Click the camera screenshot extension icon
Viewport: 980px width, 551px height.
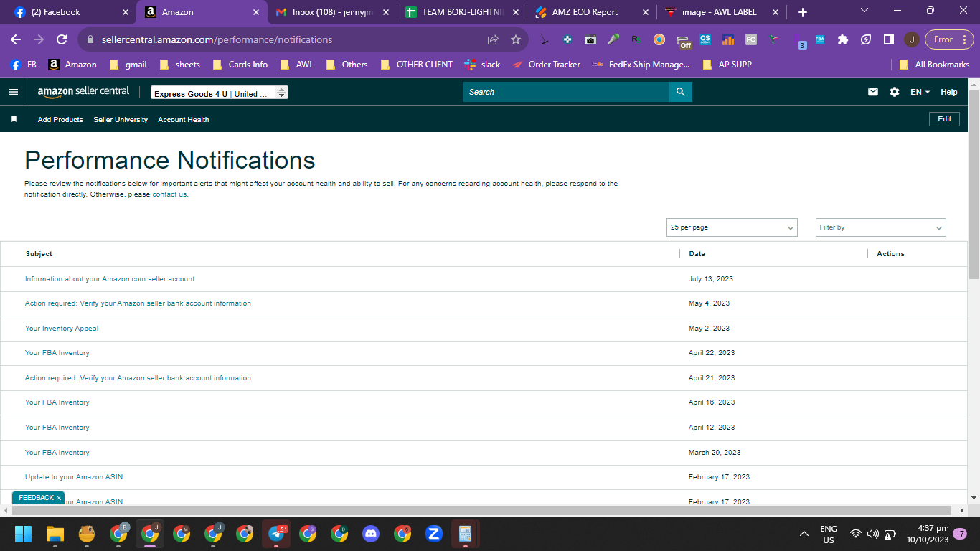(590, 39)
